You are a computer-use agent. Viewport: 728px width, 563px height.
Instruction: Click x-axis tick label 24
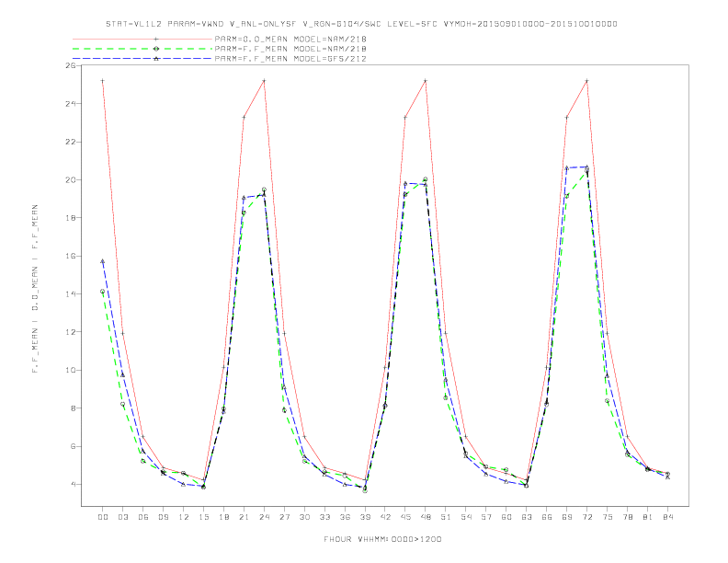(x=264, y=517)
